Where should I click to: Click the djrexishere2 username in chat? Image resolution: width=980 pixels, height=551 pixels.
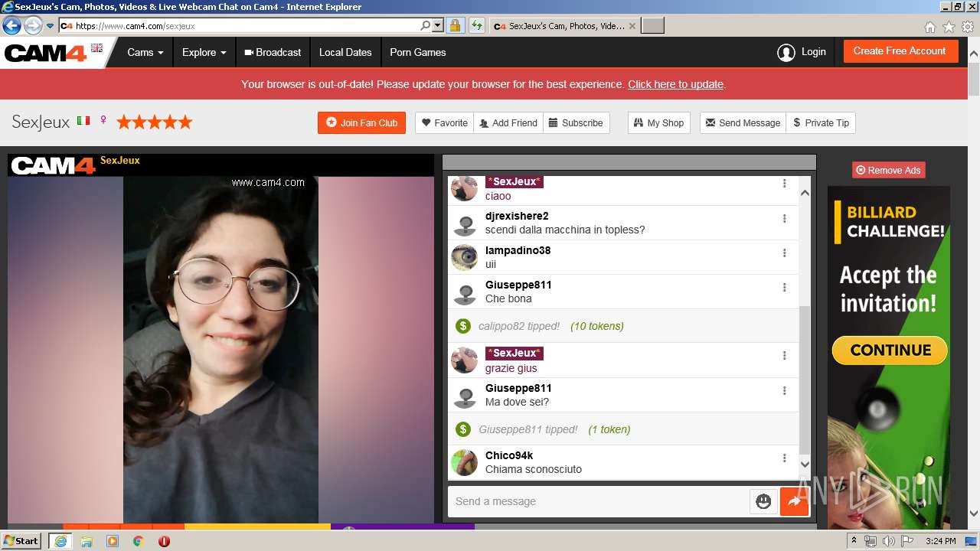pyautogui.click(x=517, y=216)
